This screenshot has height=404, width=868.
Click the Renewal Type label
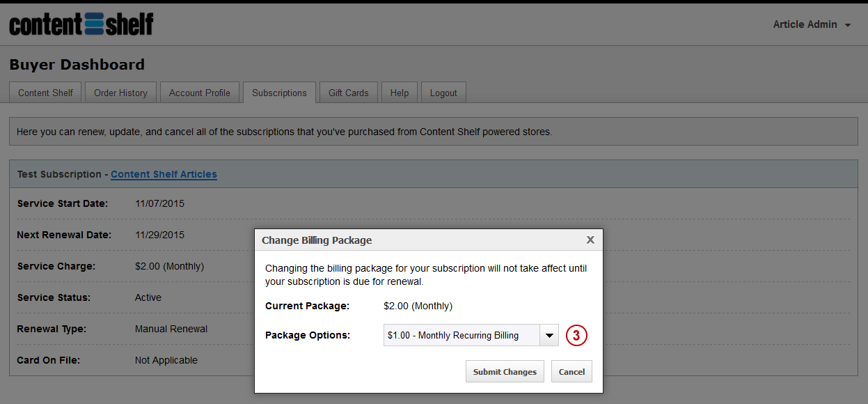52,329
